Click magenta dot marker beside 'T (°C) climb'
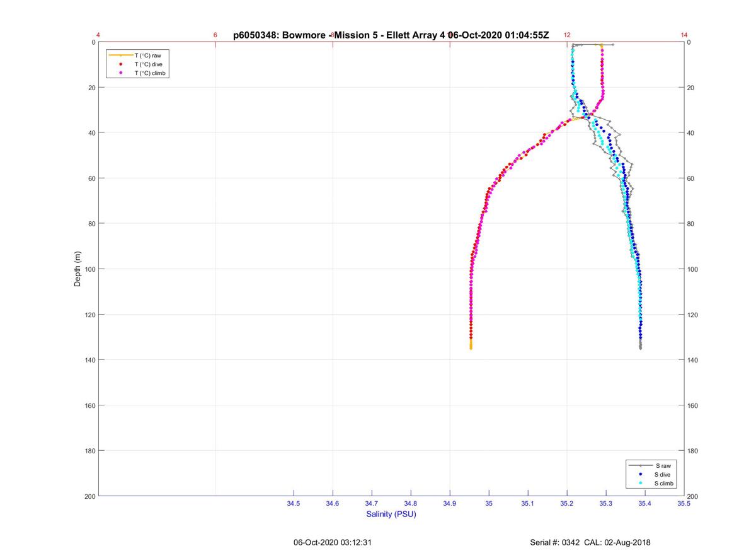Viewport: 756px width, 558px height. [x=120, y=73]
